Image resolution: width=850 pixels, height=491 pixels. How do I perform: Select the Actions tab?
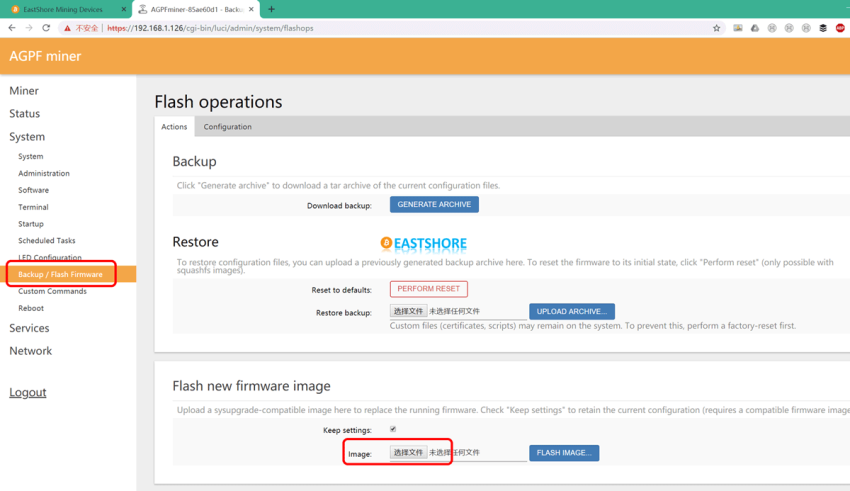174,127
